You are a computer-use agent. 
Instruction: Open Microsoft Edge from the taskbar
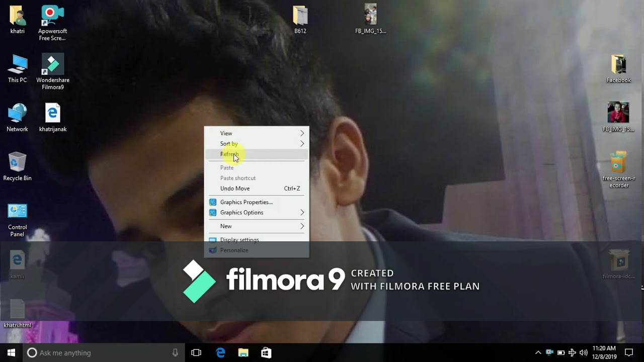click(220, 352)
